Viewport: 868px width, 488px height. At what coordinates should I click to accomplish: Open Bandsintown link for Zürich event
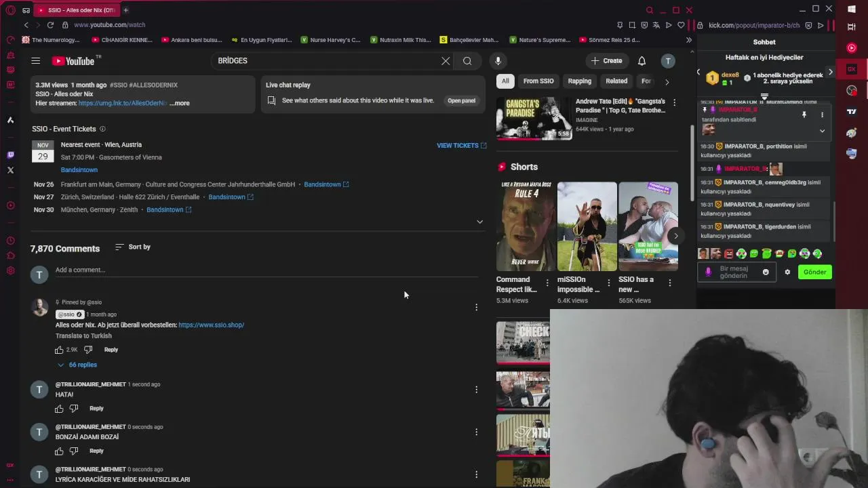click(x=231, y=197)
